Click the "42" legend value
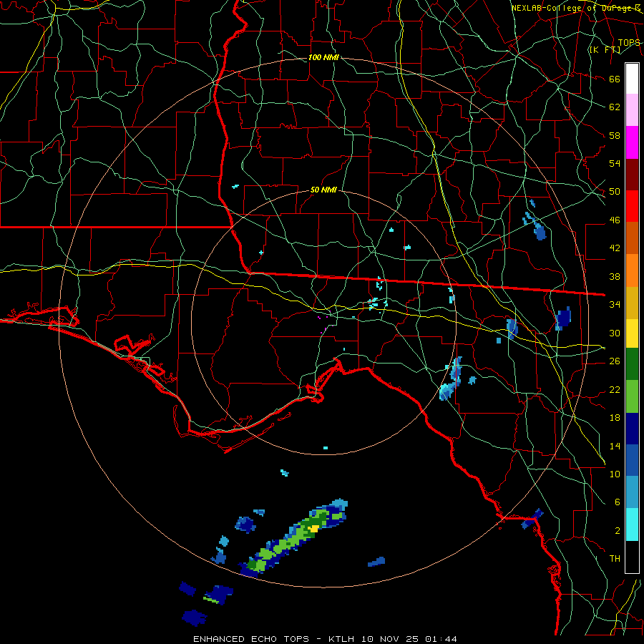The image size is (644, 644). pyautogui.click(x=615, y=248)
